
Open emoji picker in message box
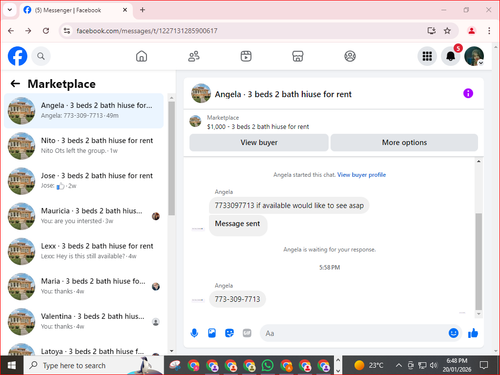point(453,333)
